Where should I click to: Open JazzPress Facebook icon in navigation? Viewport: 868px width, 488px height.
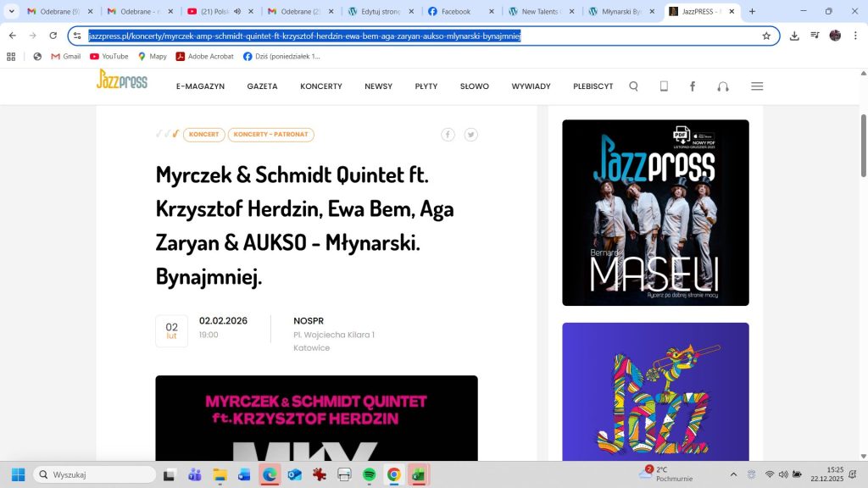tap(693, 86)
